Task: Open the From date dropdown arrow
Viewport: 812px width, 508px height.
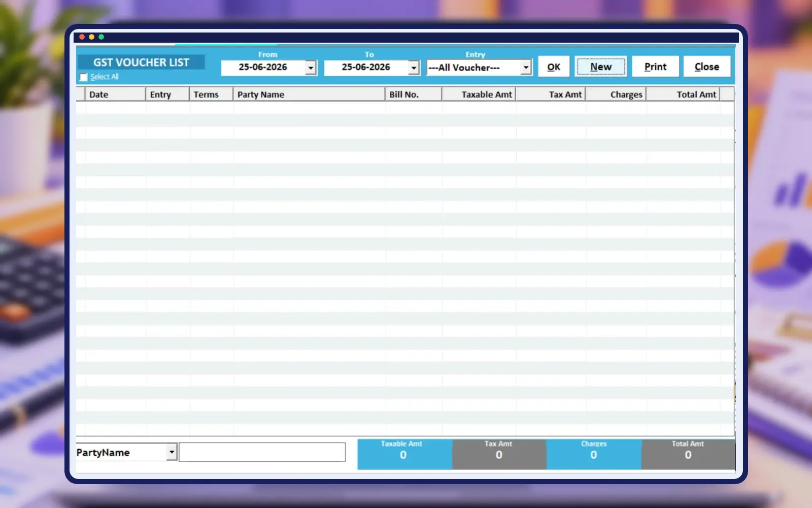Action: point(311,68)
